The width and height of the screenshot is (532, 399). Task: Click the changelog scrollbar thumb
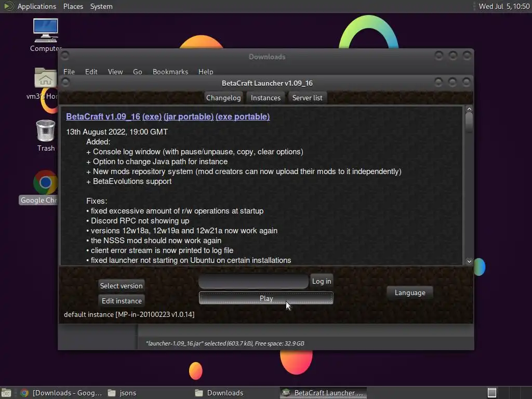pos(469,122)
